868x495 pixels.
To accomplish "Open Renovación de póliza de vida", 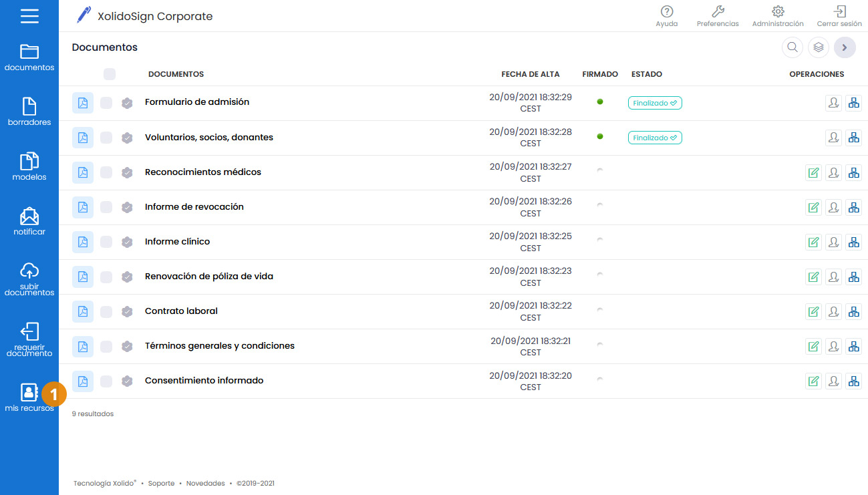I will (209, 277).
